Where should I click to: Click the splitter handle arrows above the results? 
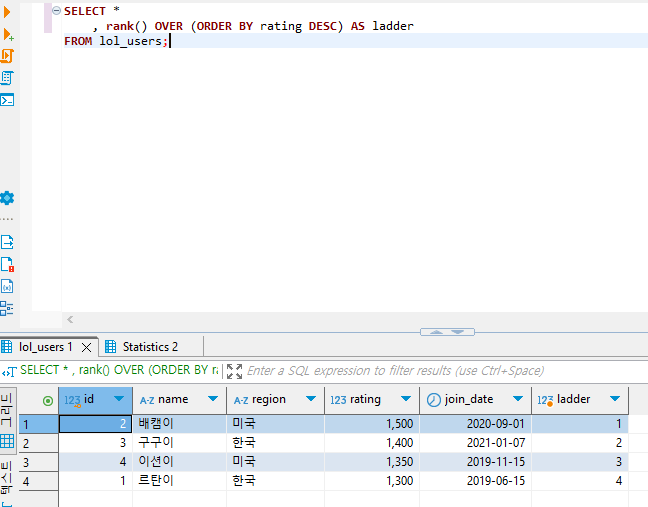(447, 332)
